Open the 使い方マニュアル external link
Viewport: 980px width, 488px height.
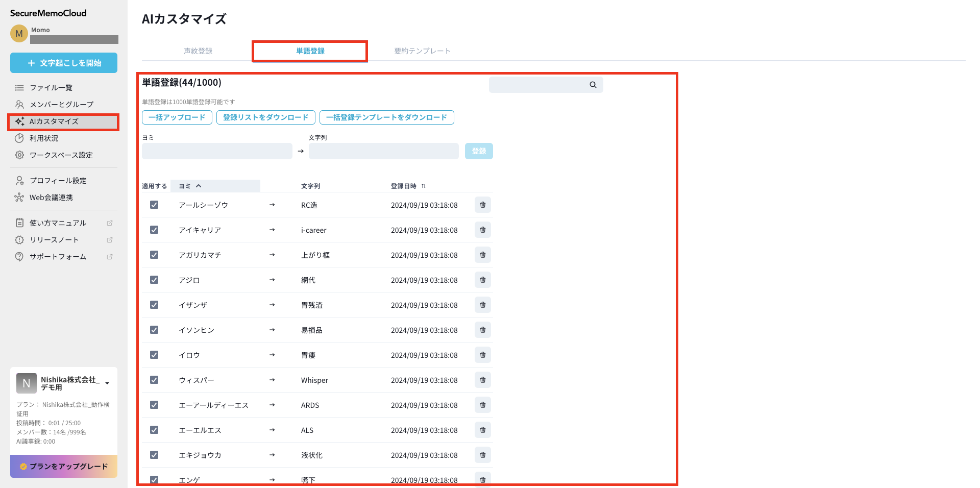tap(58, 223)
